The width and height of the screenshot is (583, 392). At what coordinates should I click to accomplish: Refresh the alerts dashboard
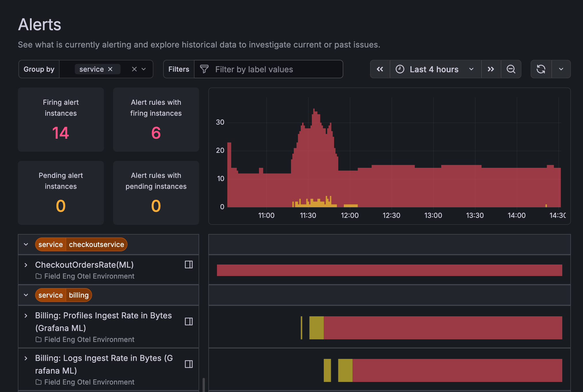coord(541,69)
